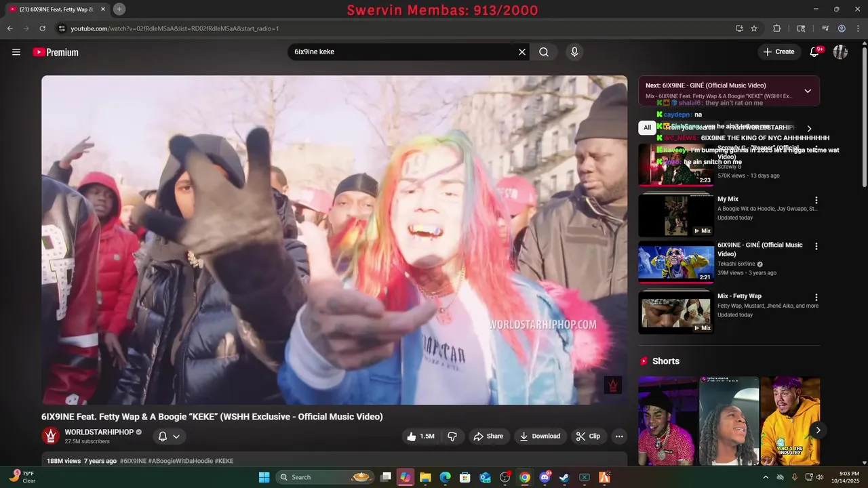The image size is (868, 488).
Task: Open File Explorer from the taskbar
Action: 425,477
